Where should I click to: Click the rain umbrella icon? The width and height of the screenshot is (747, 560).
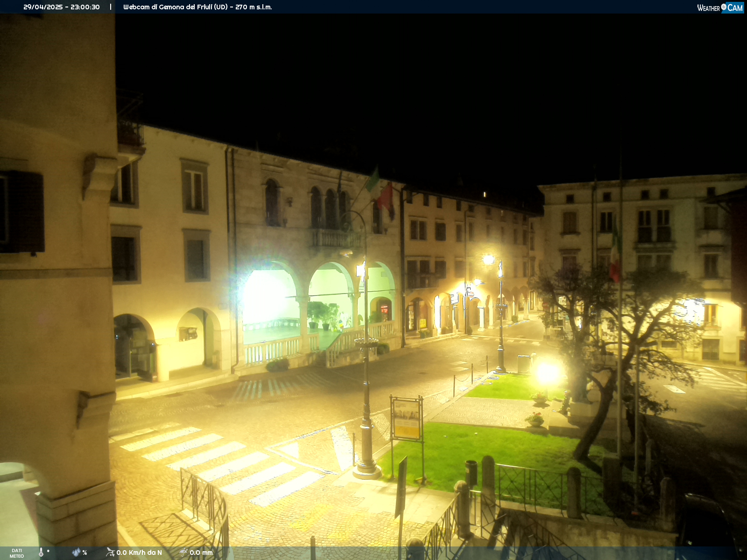click(x=183, y=553)
